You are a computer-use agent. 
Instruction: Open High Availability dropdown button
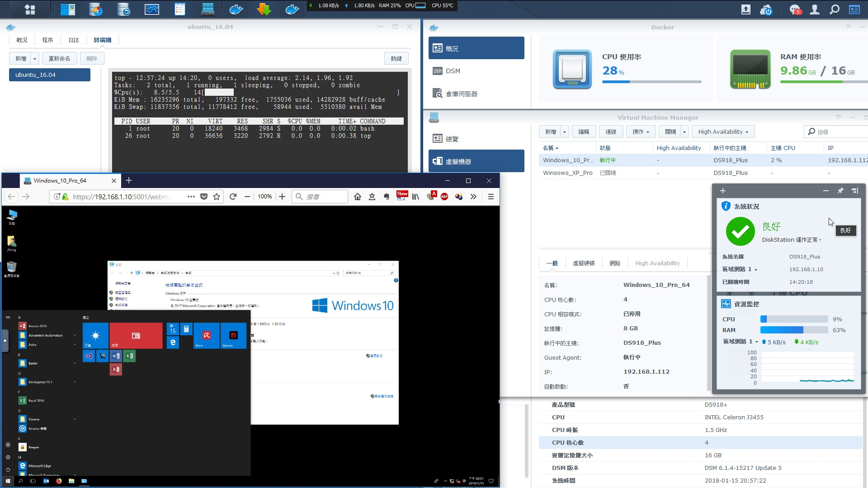(x=723, y=132)
